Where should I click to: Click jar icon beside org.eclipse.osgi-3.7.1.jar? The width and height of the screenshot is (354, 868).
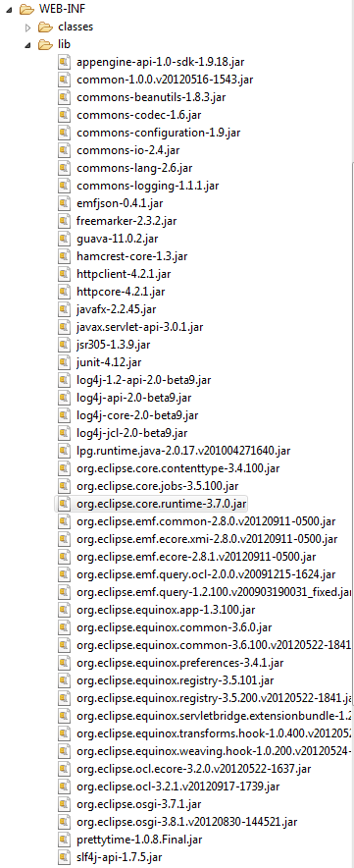64,804
